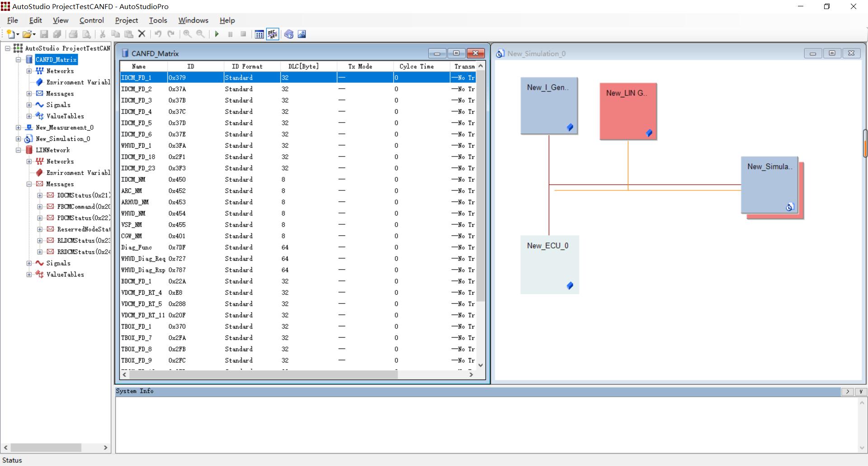Collapse the CANFD_Matrix tree node
The image size is (868, 466).
tap(19, 59)
